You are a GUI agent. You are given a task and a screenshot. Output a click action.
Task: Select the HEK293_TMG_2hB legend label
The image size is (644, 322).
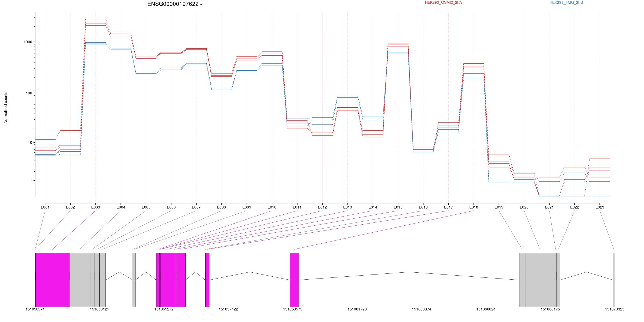[566, 2]
